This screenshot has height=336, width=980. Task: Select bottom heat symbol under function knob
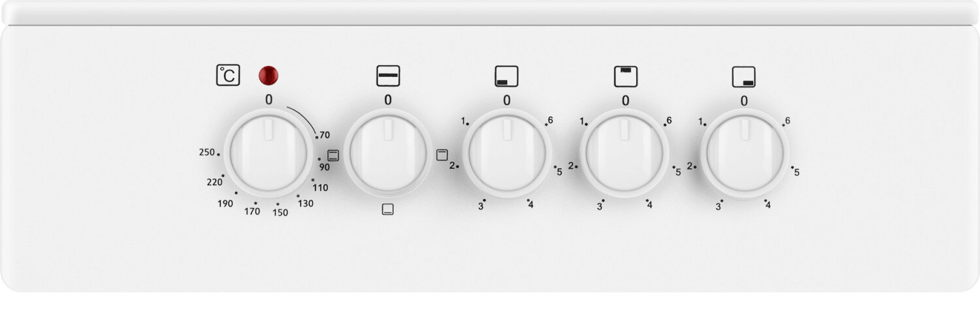pos(388,210)
